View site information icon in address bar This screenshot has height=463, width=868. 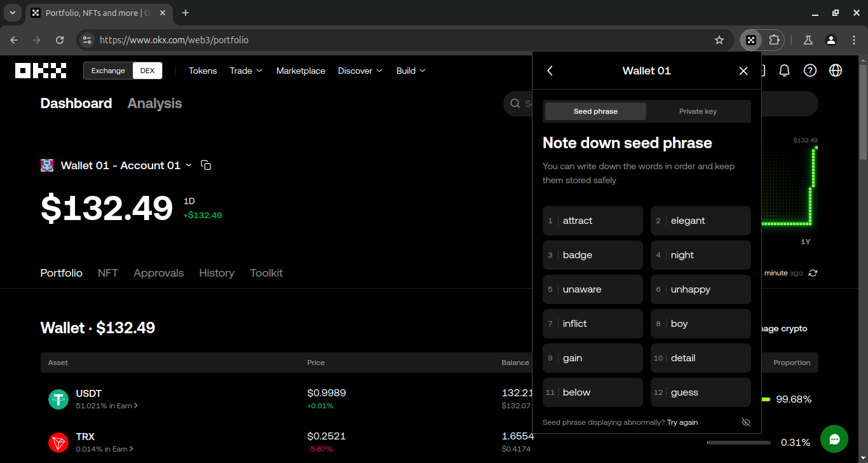coord(87,40)
